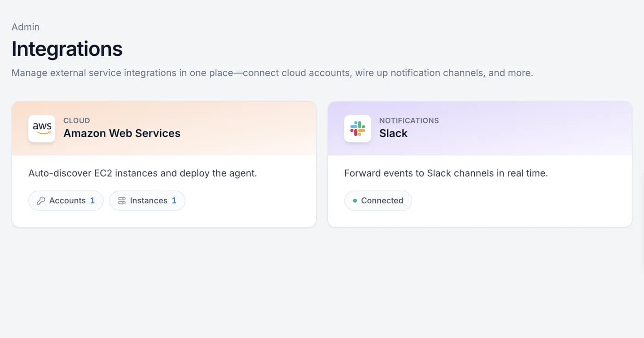Image resolution: width=644 pixels, height=338 pixels.
Task: Click the Admin breadcrumb label
Action: point(26,27)
